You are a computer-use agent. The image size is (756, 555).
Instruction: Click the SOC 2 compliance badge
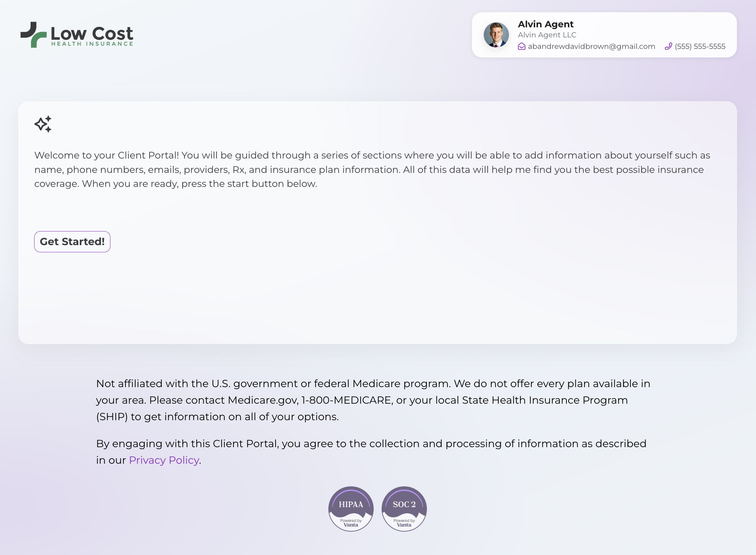pos(404,509)
